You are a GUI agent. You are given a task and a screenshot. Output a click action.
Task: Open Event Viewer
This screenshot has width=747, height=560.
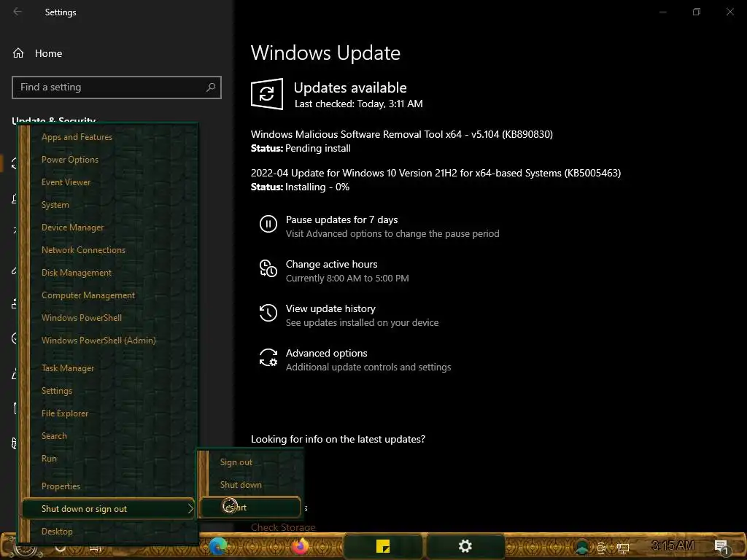click(66, 182)
